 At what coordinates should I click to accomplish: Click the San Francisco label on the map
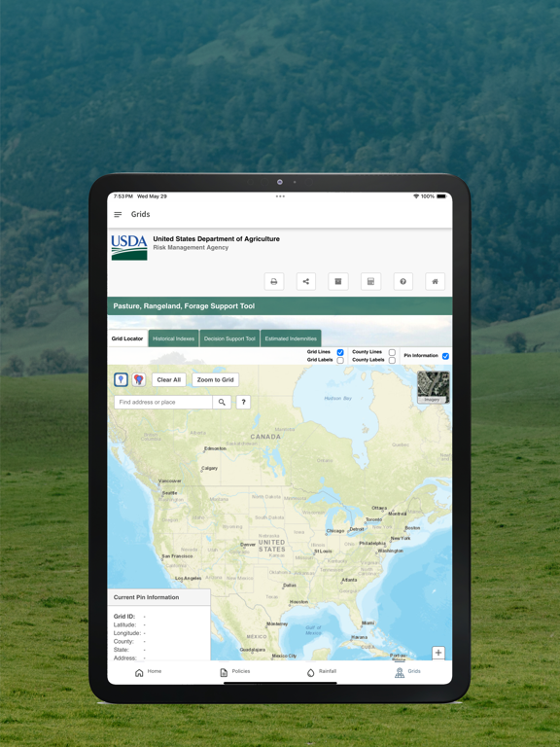(x=177, y=556)
